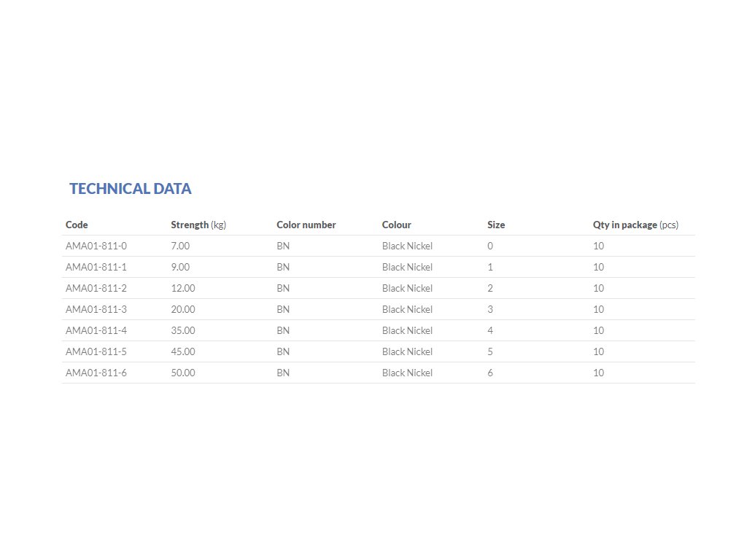Click the Colour column header
The height and width of the screenshot is (560, 747).
click(397, 225)
